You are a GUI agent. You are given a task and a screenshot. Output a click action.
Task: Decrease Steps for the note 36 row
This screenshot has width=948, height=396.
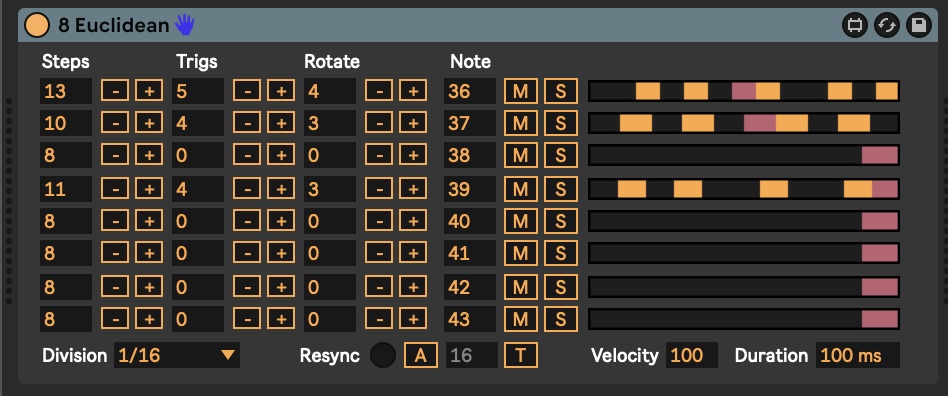[115, 91]
